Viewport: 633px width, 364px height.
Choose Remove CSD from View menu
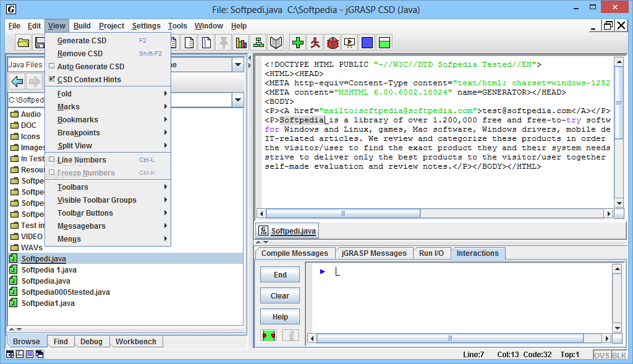(108, 53)
